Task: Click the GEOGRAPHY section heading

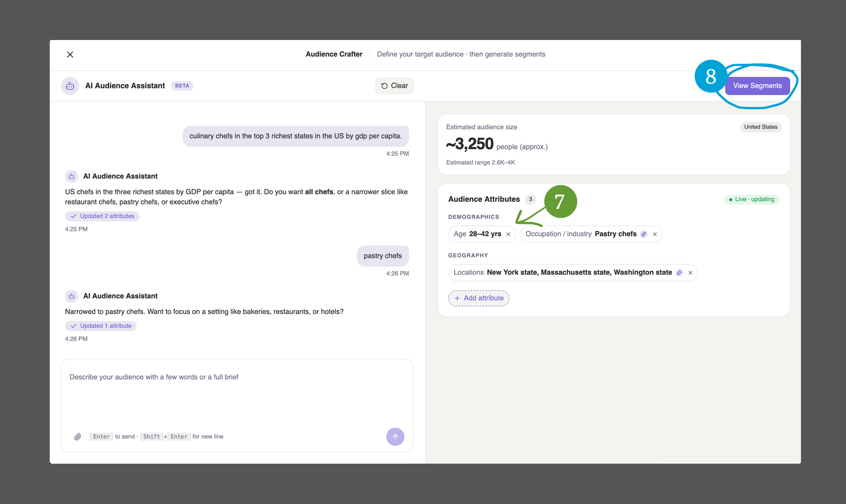Action: [x=468, y=255]
